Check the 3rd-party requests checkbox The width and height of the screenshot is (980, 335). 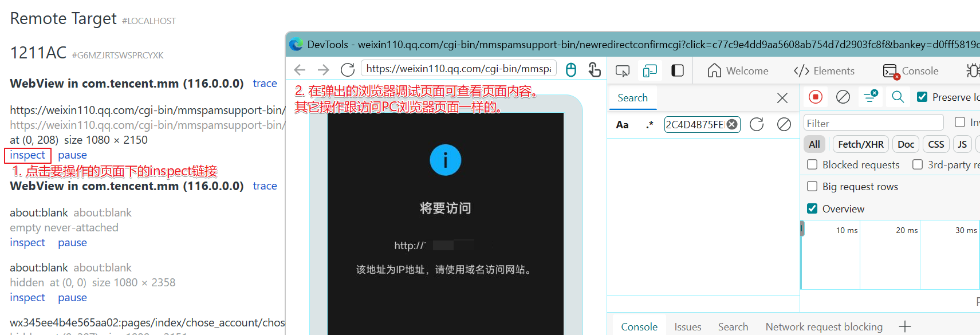(x=918, y=164)
